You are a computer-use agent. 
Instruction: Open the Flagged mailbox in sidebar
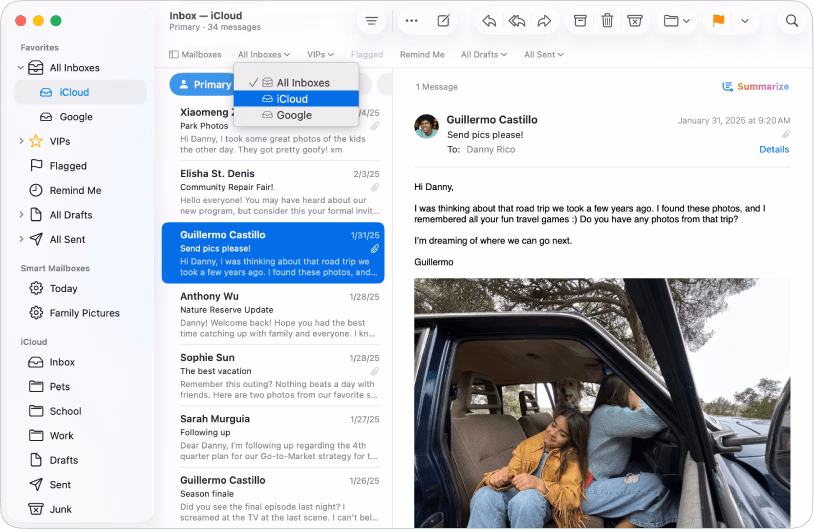tap(80, 166)
